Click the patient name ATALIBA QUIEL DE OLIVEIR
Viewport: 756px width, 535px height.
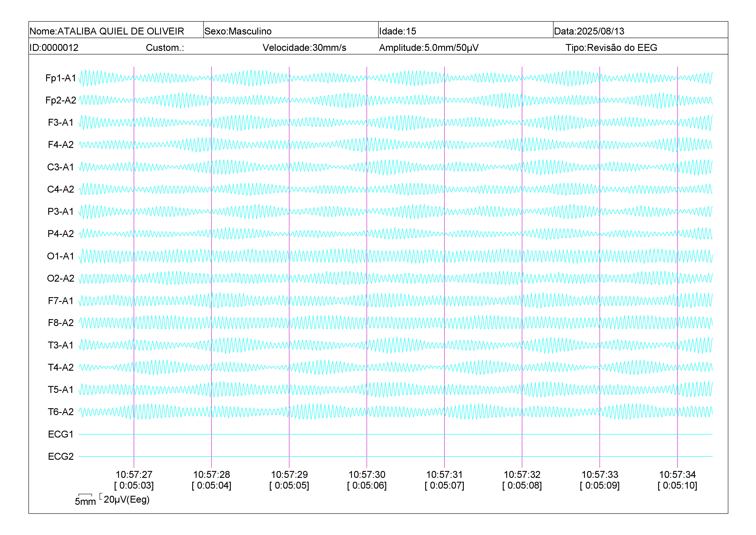click(x=120, y=31)
